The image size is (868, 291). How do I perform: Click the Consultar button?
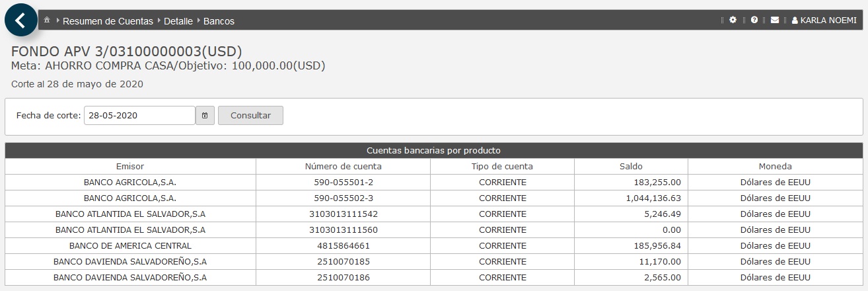click(x=250, y=115)
